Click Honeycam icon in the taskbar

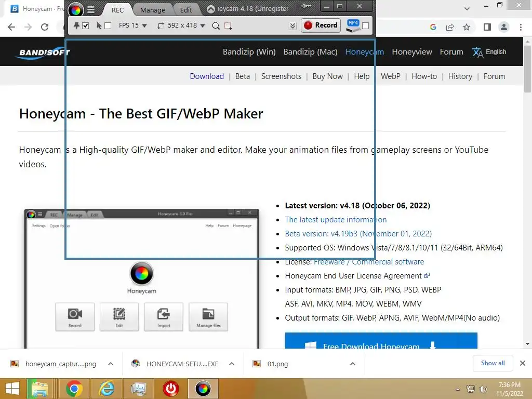[x=203, y=389]
